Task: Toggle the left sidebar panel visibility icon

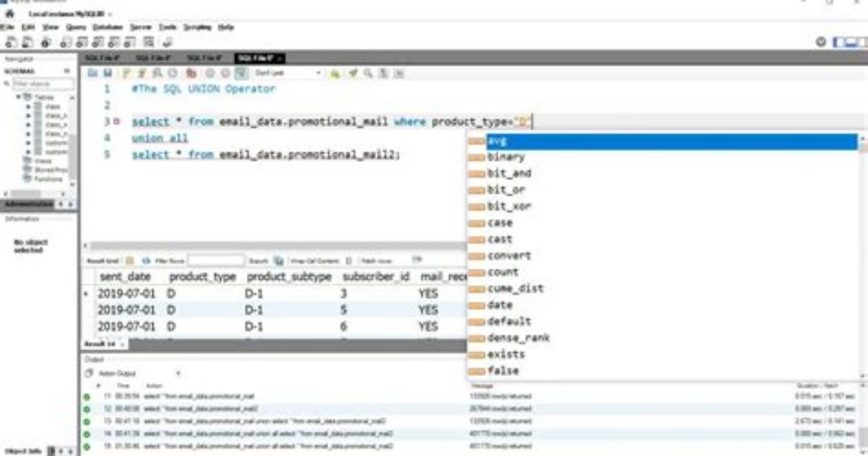Action: click(839, 41)
